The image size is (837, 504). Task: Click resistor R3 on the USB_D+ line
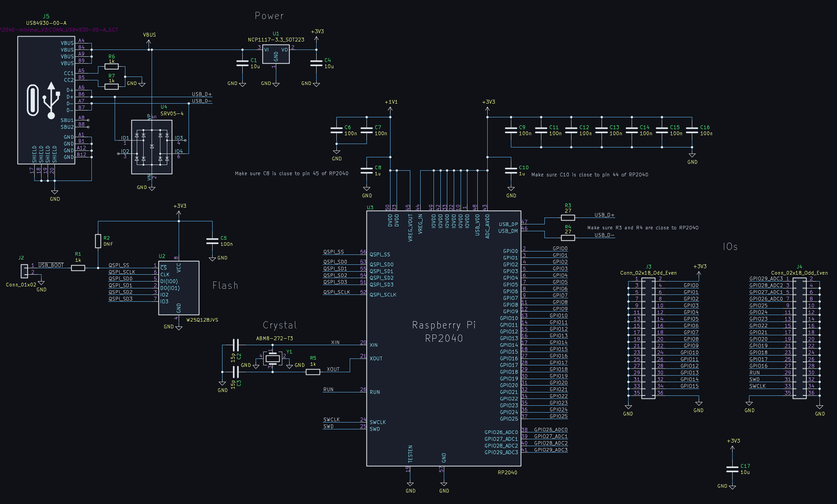(x=568, y=218)
